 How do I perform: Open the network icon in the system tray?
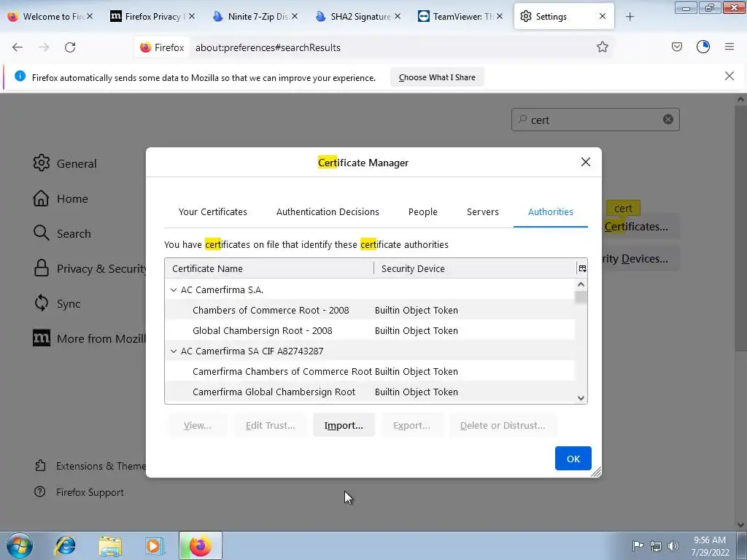656,545
